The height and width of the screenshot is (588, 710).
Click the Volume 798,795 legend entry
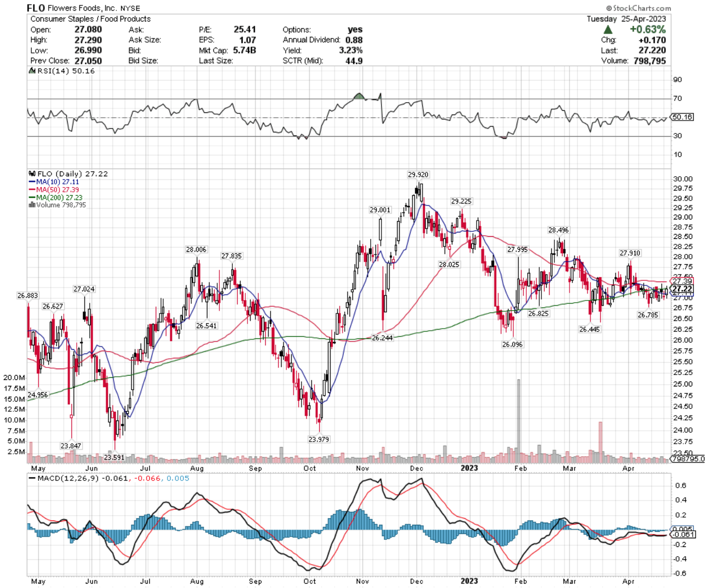click(57, 205)
